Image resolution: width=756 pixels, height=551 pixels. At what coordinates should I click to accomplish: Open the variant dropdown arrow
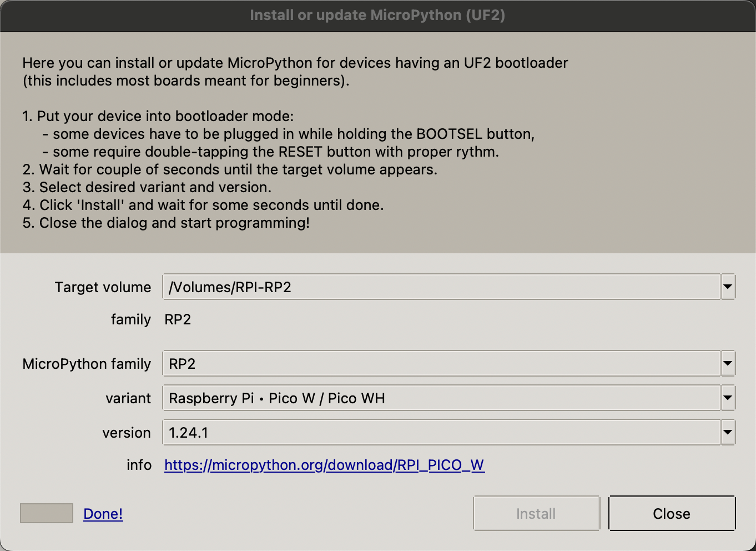pyautogui.click(x=728, y=398)
